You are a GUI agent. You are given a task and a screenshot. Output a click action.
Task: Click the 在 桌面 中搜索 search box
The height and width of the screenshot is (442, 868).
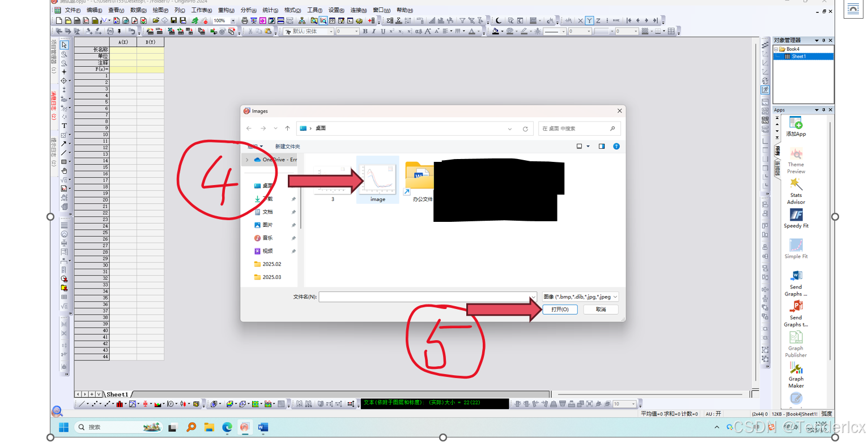coord(579,128)
